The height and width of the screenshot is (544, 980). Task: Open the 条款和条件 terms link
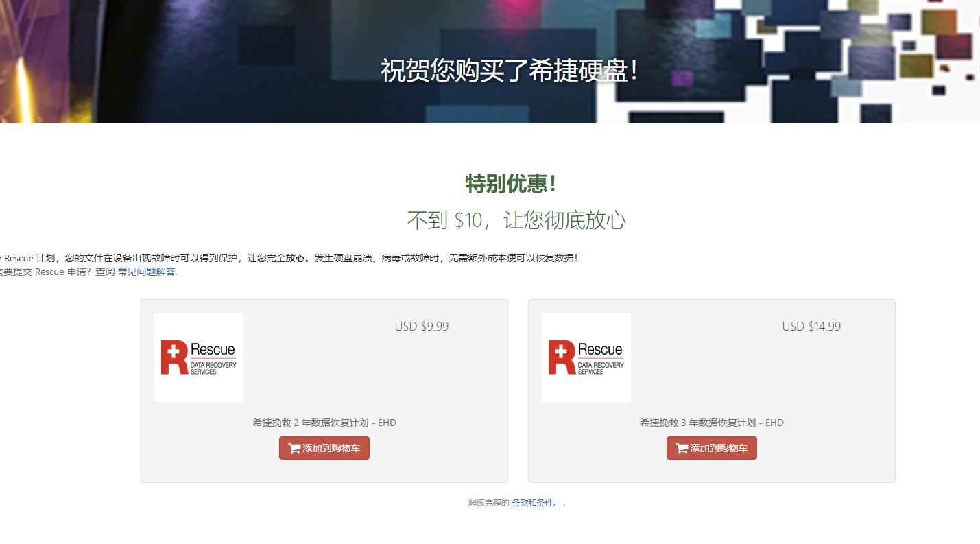coord(531,503)
